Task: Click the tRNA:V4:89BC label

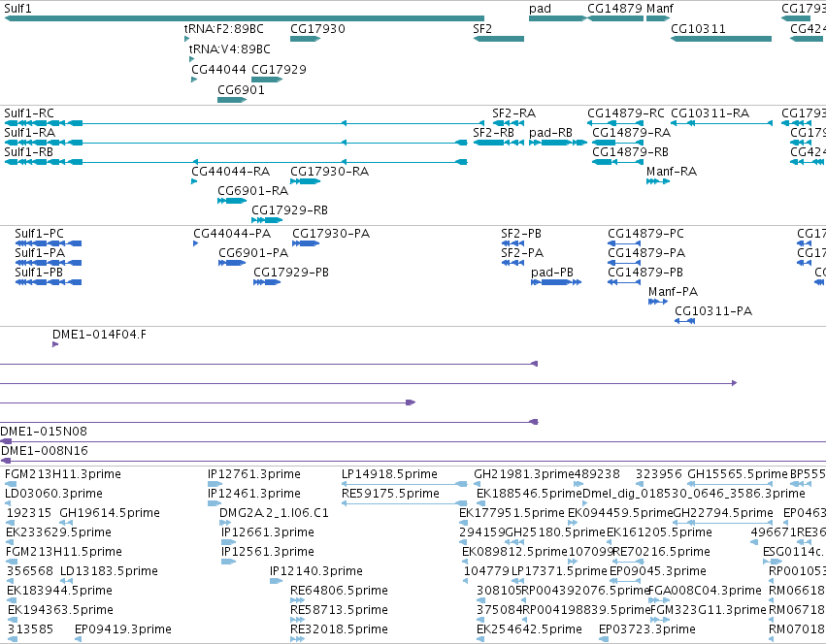Action: coord(230,48)
